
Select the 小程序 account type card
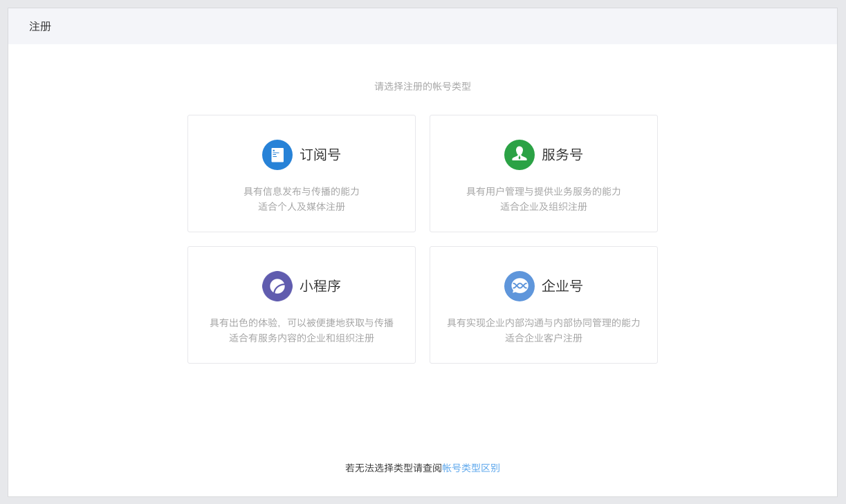click(301, 304)
